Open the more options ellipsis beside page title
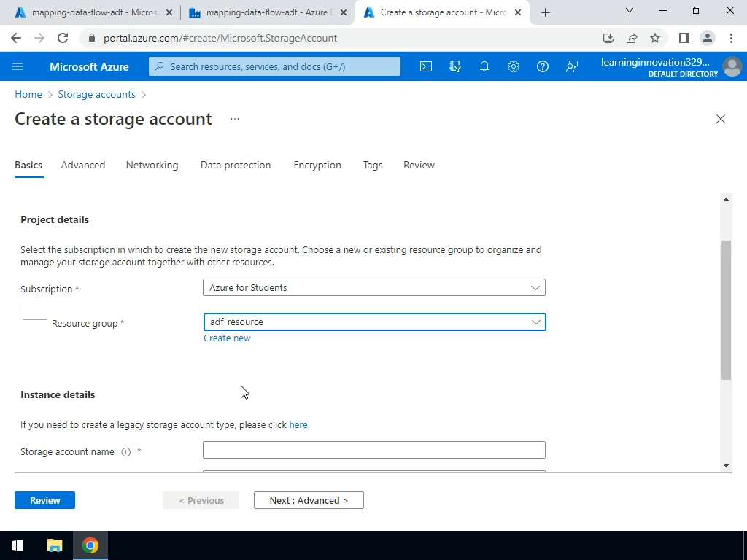747x560 pixels. pyautogui.click(x=234, y=119)
